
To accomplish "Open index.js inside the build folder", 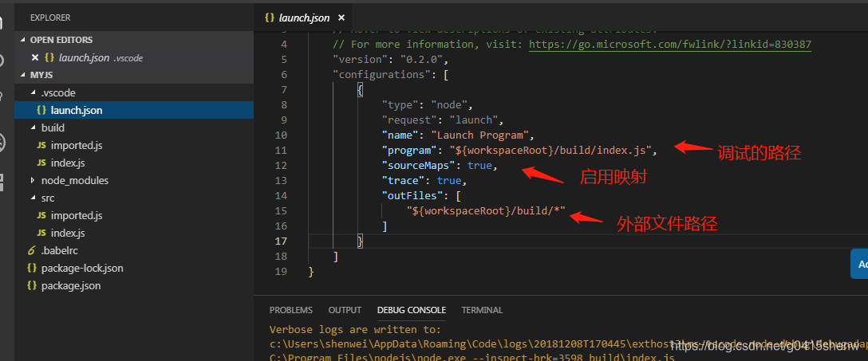I will [x=68, y=163].
